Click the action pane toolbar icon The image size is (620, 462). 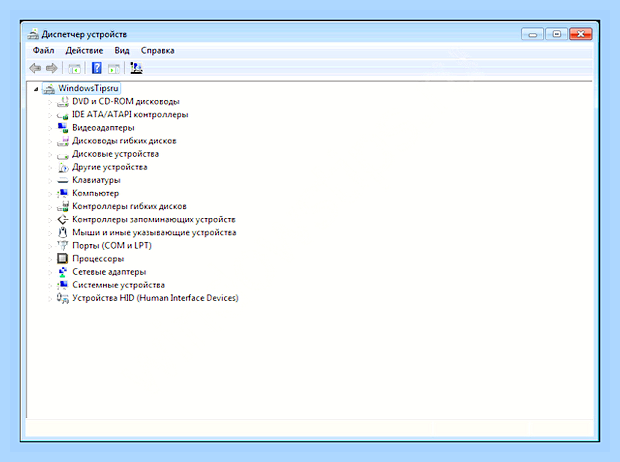114,68
